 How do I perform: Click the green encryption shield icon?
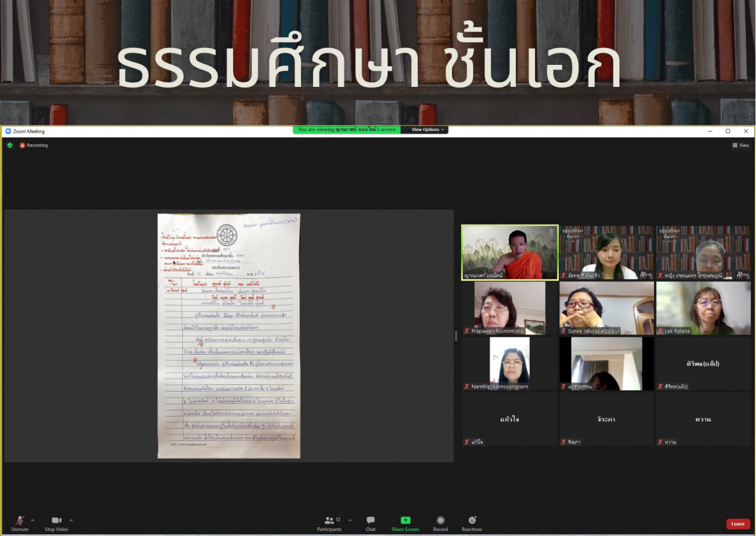9,145
